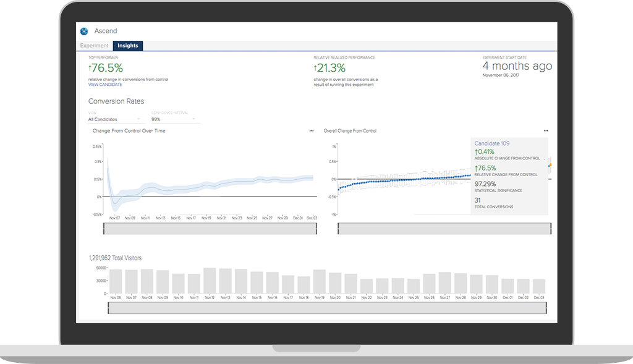Click the green arrow beside 21.3% realized performance
The height and width of the screenshot is (364, 633).
coord(315,68)
